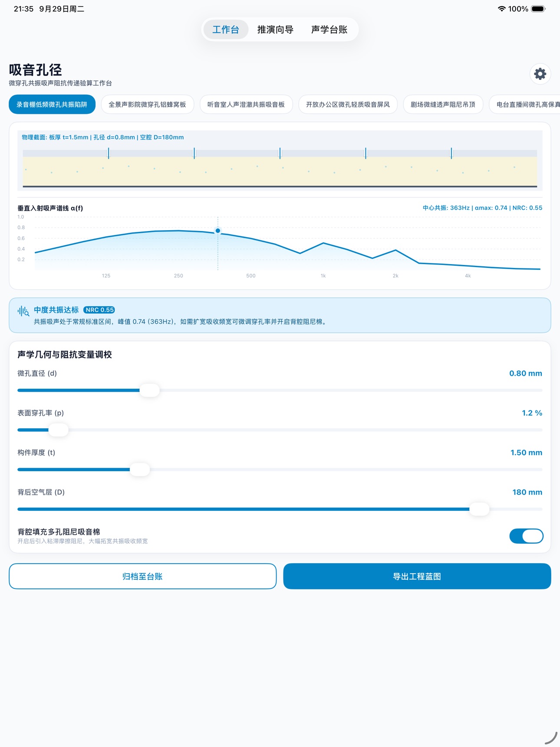This screenshot has width=560, height=747.
Task: Pick the 剧场微缝透声阻尼吊顶 preset
Action: click(443, 104)
